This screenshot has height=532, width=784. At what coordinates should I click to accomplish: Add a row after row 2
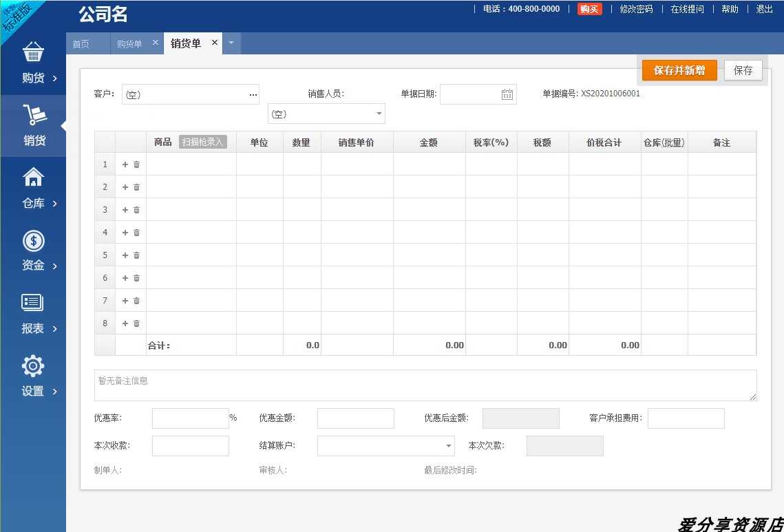tap(125, 187)
